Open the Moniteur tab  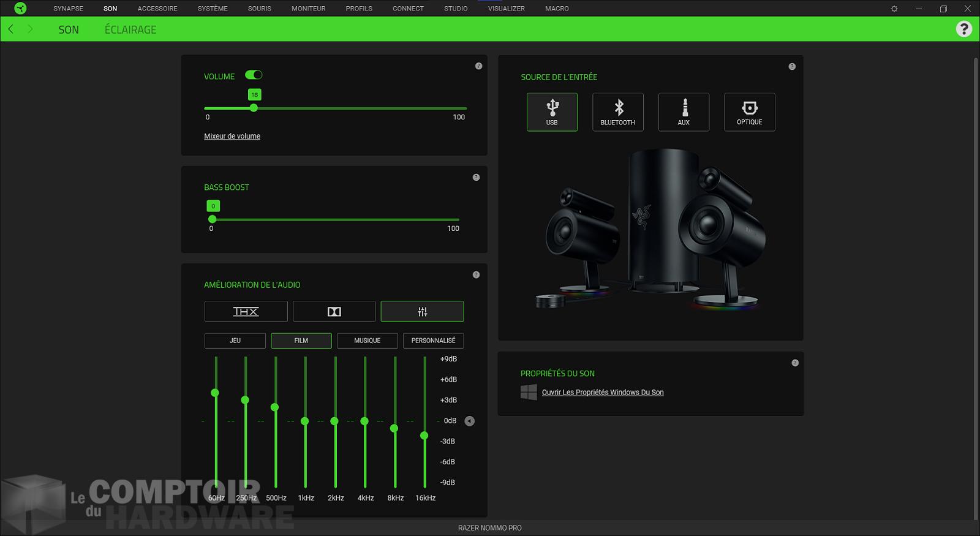(309, 9)
